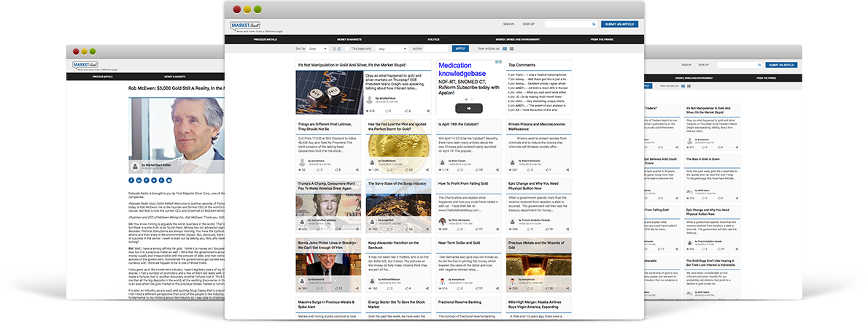Click email share icon in the left window
The image size is (868, 325).
[x=168, y=180]
